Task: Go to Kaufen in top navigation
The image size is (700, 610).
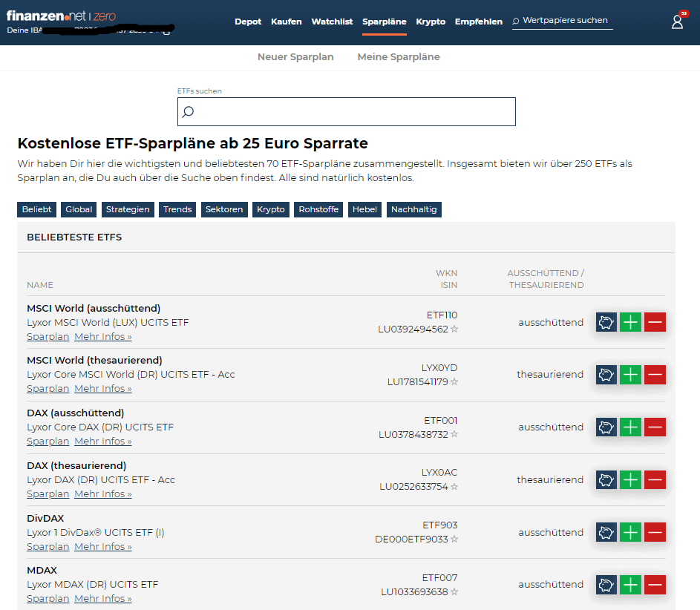Action: 286,22
